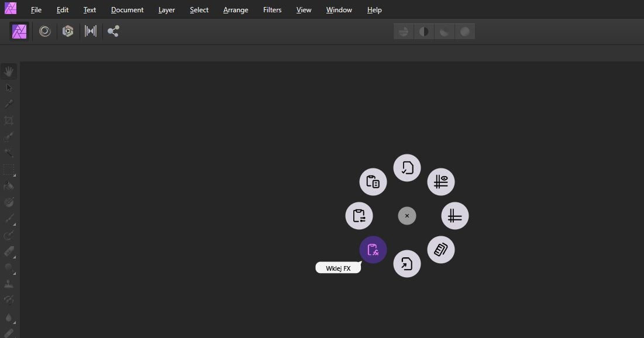Click the Affinity Photo logo in title bar

coord(11,9)
